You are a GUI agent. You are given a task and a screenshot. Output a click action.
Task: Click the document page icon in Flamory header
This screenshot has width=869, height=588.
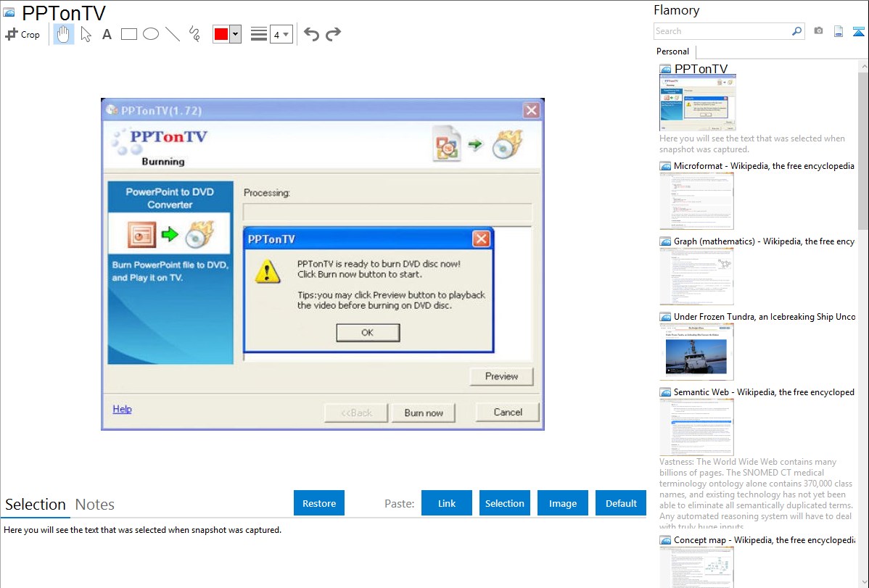click(x=839, y=31)
